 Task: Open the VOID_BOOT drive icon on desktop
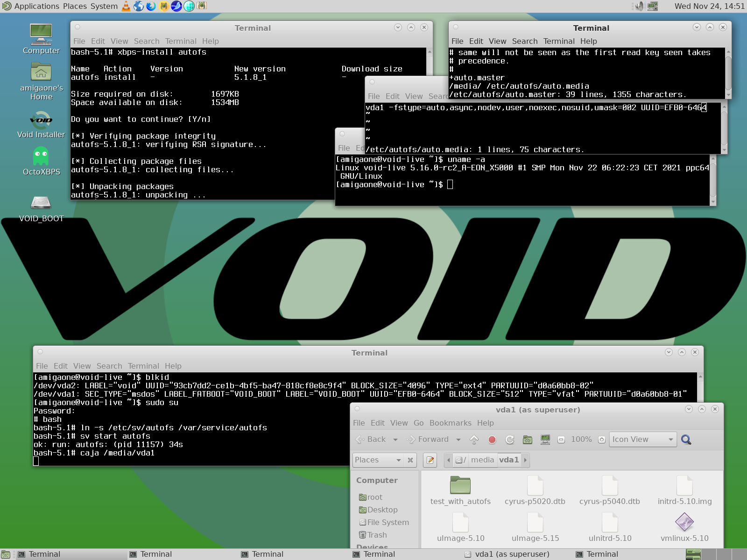[x=41, y=209]
